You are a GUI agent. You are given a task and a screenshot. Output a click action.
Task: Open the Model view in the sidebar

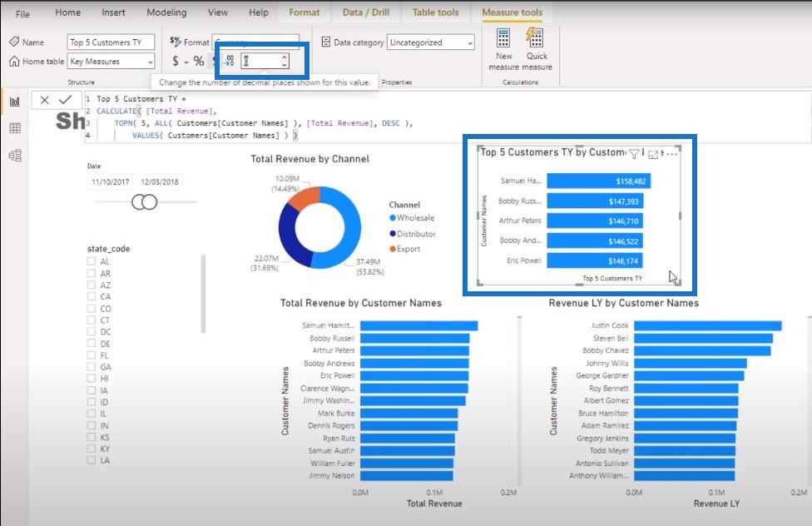point(14,155)
